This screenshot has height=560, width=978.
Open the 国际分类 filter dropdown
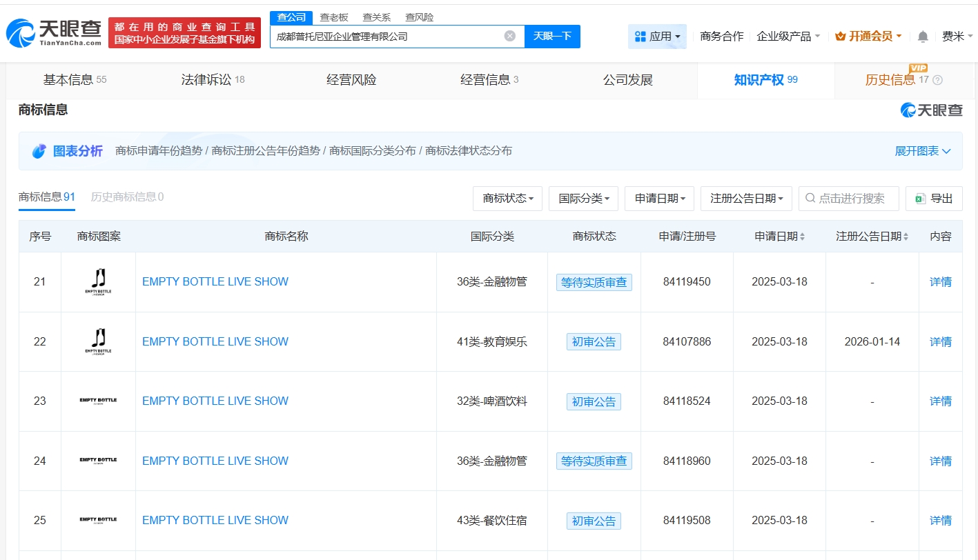583,199
